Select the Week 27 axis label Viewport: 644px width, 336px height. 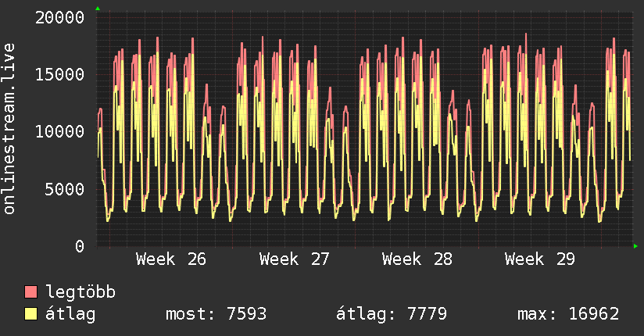coord(294,259)
